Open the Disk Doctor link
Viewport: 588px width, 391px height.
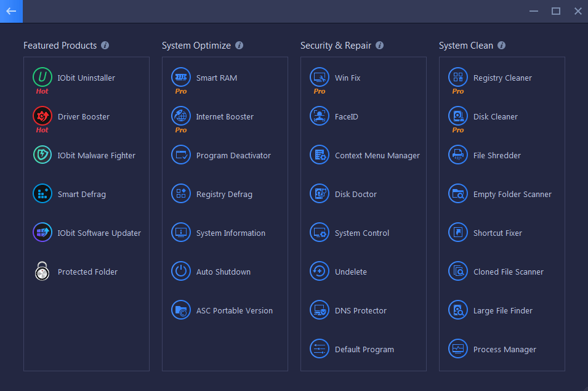355,194
